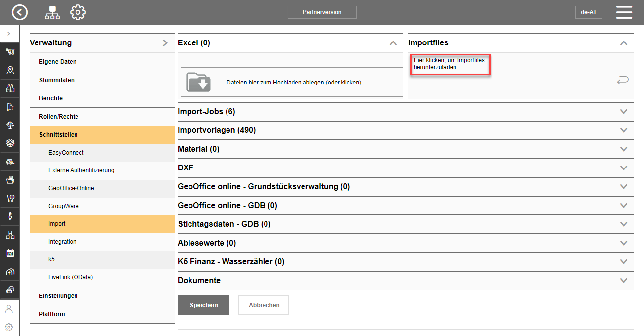Open the cemetery arch module icon
Screen dimensions: 644x336
[10, 271]
